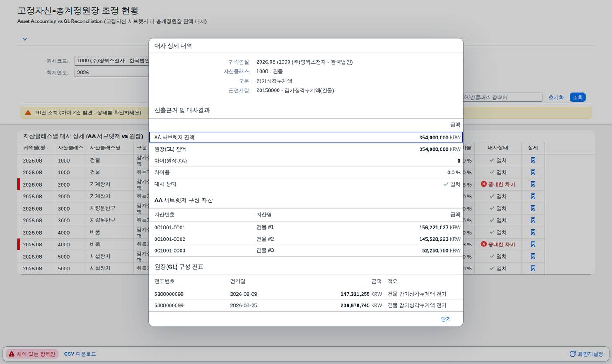612x364 pixels.
Task: Open the 회사코드 combo box
Action: tap(111, 61)
